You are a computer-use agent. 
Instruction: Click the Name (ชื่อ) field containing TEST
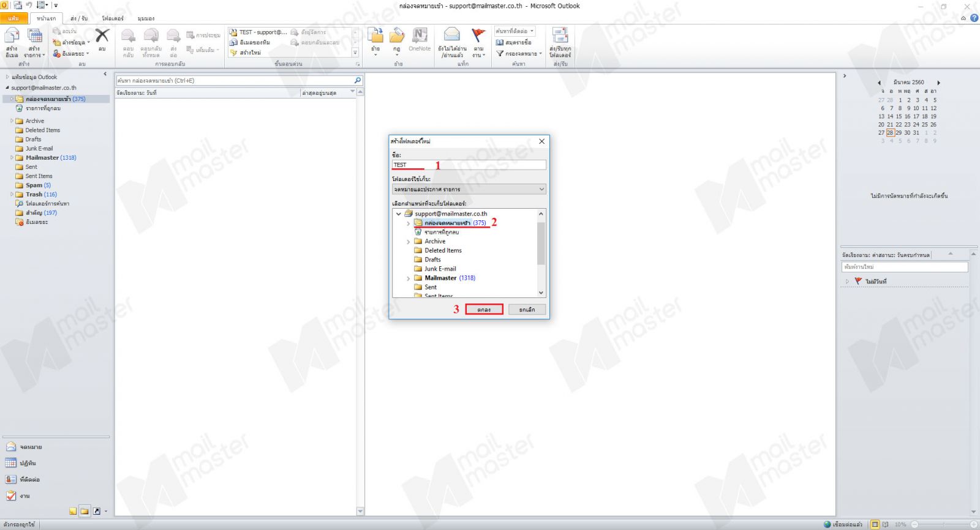pos(469,165)
